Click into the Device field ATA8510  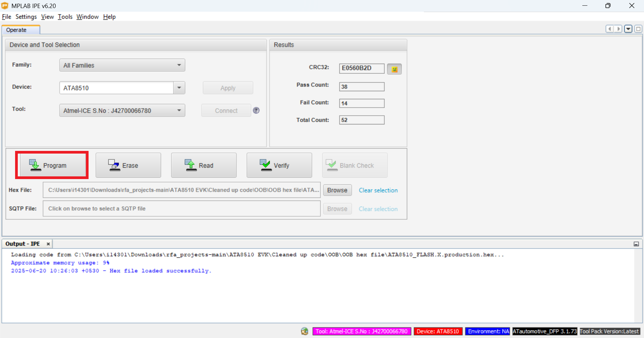[116, 88]
